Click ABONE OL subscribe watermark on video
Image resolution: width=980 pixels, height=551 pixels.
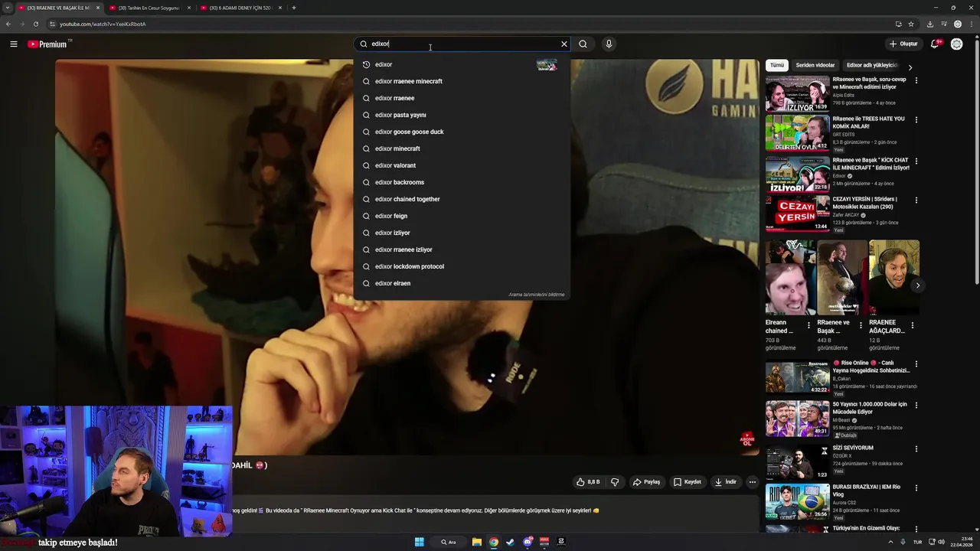746,439
